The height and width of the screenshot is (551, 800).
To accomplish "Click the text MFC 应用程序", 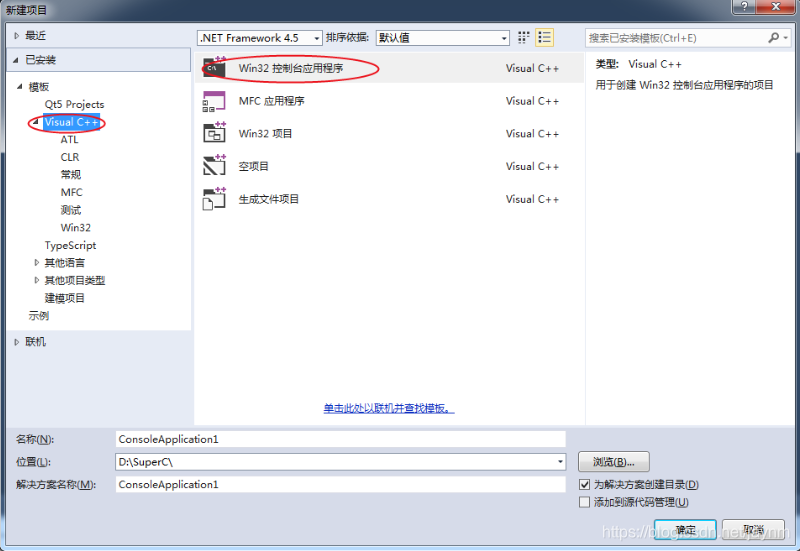I will point(271,101).
